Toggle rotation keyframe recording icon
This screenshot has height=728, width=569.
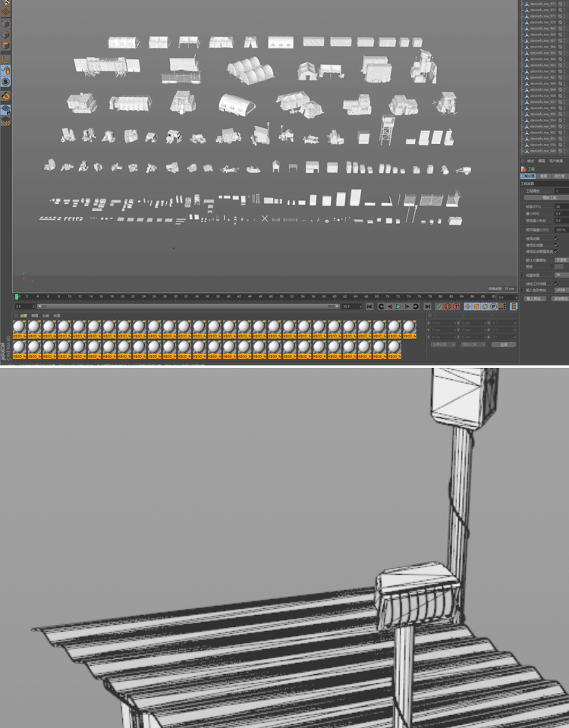click(485, 306)
